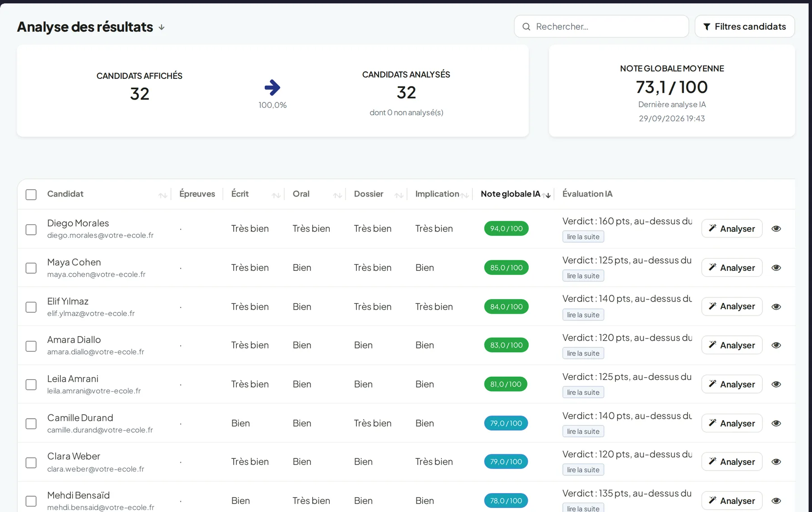Analyser Diego Morales with the button
Image resolution: width=812 pixels, height=512 pixels.
(732, 229)
